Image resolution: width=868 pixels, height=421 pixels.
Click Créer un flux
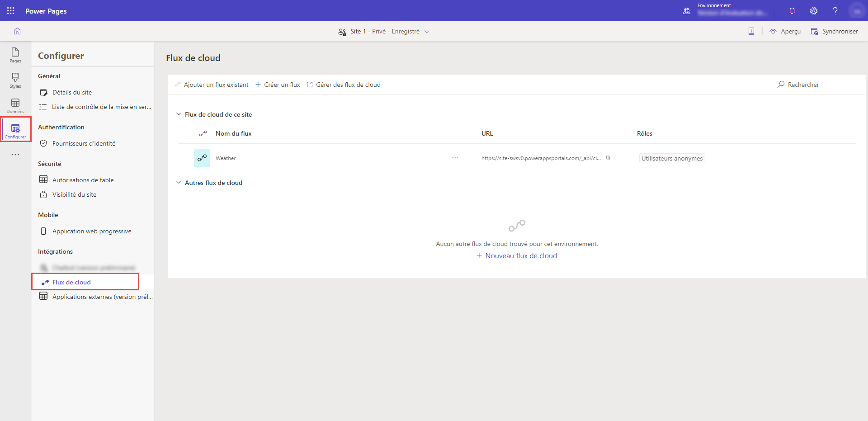click(x=278, y=85)
